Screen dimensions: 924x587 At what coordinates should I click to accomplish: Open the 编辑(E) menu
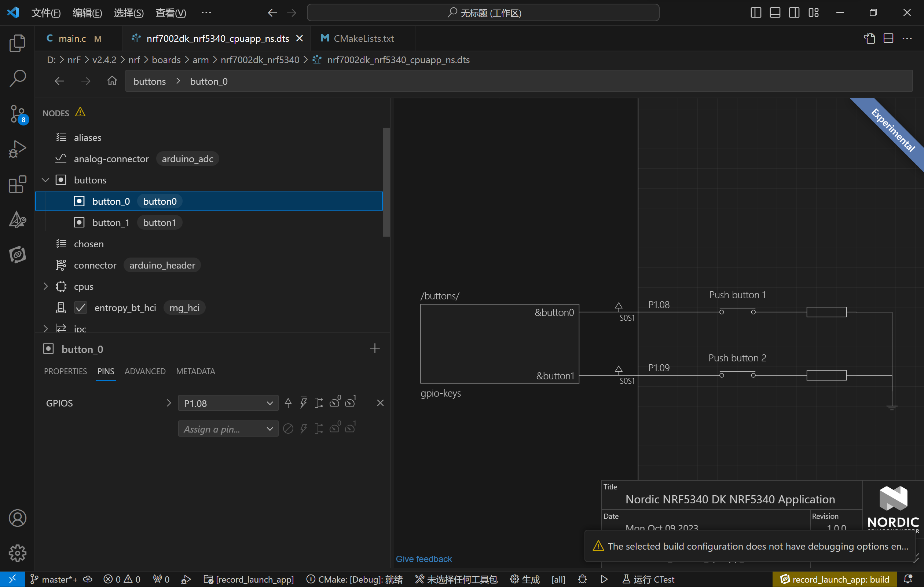(87, 13)
